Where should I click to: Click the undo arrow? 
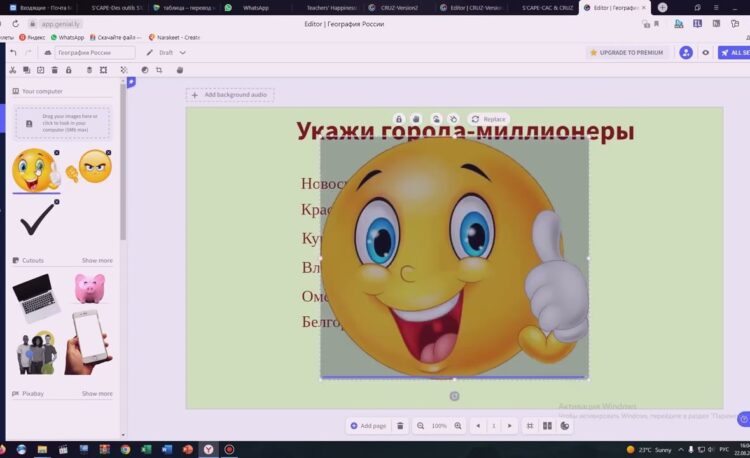pyautogui.click(x=13, y=52)
